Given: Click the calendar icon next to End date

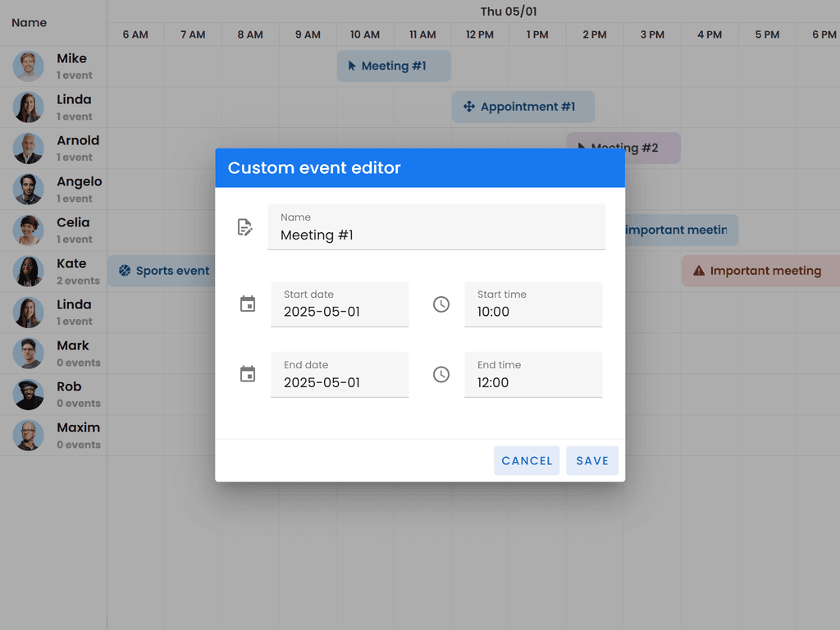Looking at the screenshot, I should pyautogui.click(x=248, y=374).
